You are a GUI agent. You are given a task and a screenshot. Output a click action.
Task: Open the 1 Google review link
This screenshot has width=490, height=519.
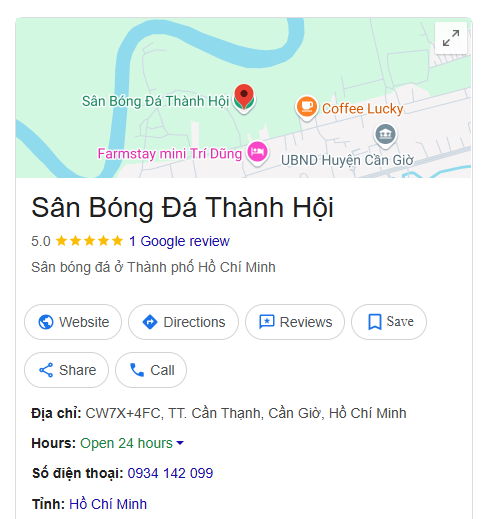click(x=179, y=241)
